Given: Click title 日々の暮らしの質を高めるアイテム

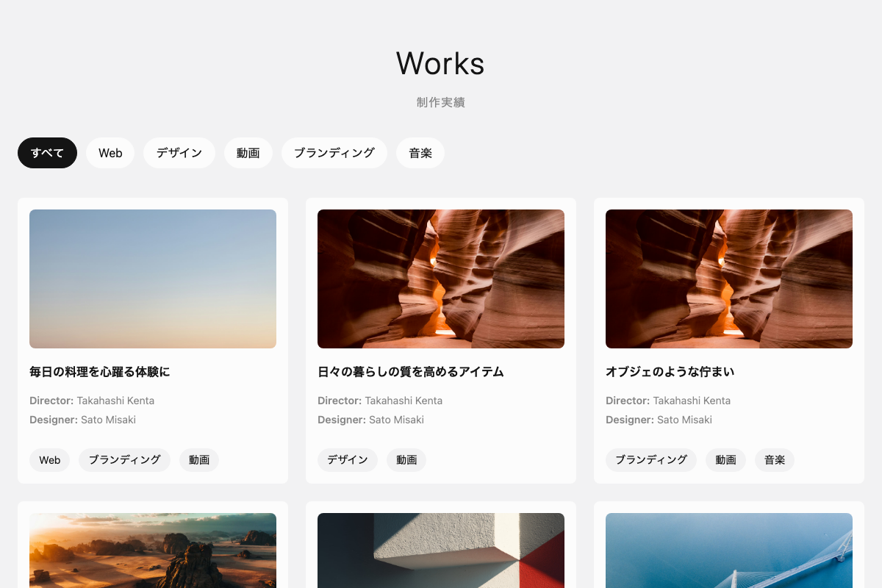Looking at the screenshot, I should [411, 372].
